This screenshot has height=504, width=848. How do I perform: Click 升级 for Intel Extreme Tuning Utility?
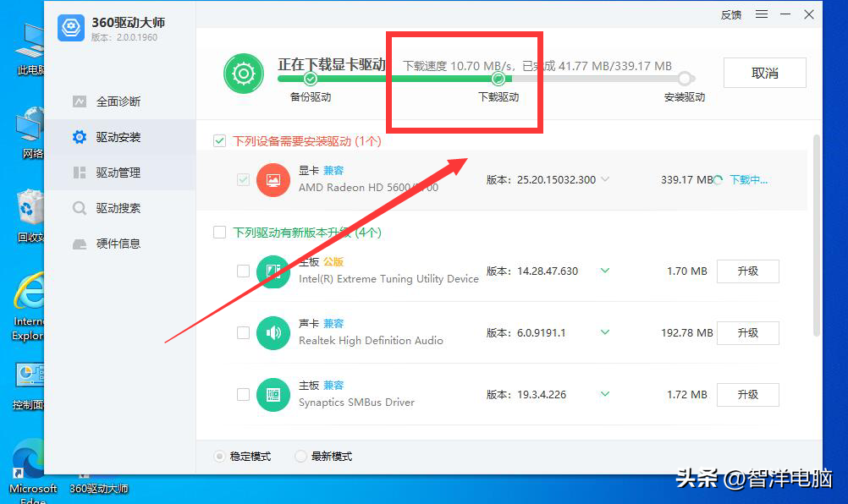tap(748, 271)
